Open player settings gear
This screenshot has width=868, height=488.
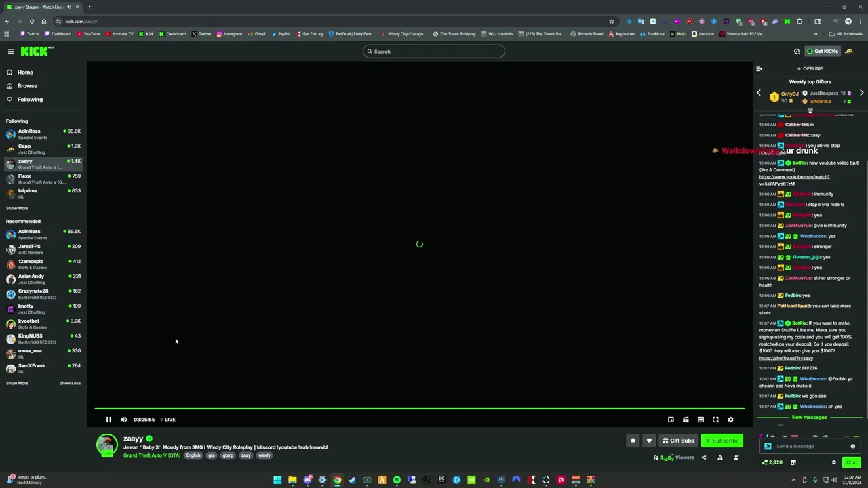pyautogui.click(x=730, y=420)
